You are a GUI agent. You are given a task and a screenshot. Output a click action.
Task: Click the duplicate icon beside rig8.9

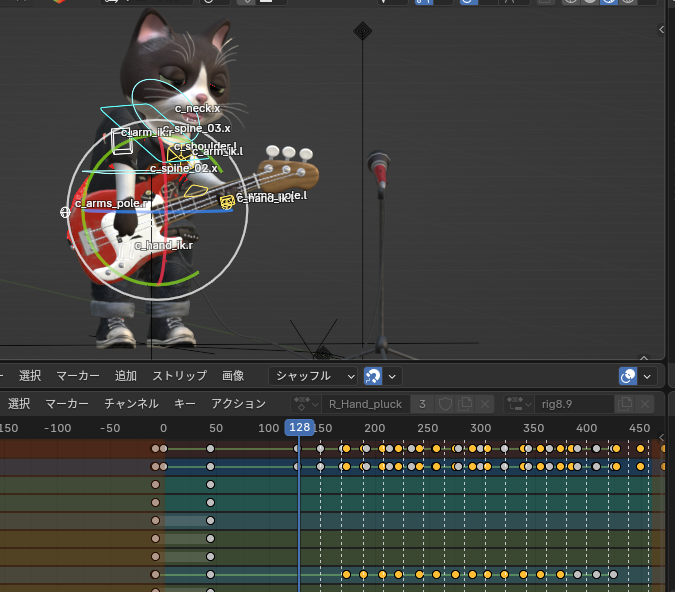pos(625,404)
